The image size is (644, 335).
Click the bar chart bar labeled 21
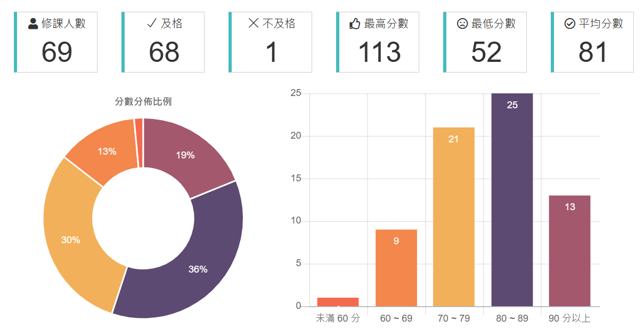(454, 217)
